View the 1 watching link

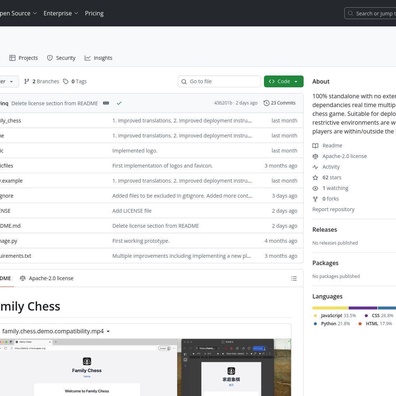[335, 188]
